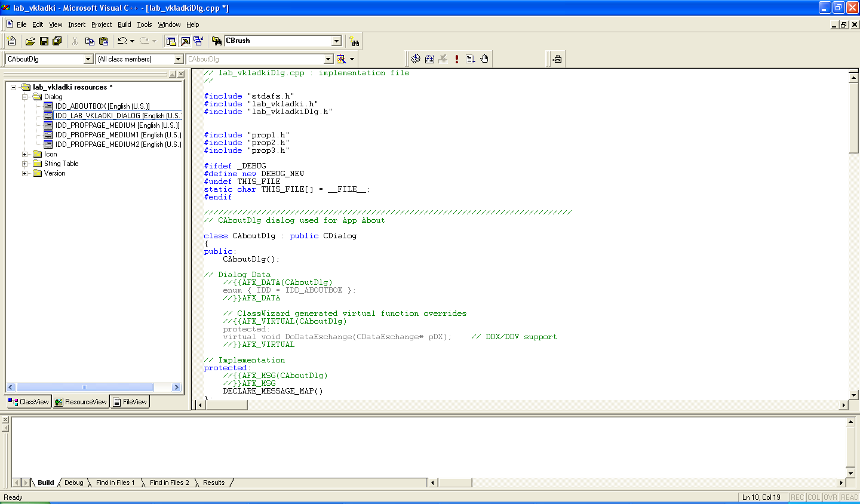The image size is (860, 504).
Task: Click the New Text File toolbar icon
Action: point(11,41)
